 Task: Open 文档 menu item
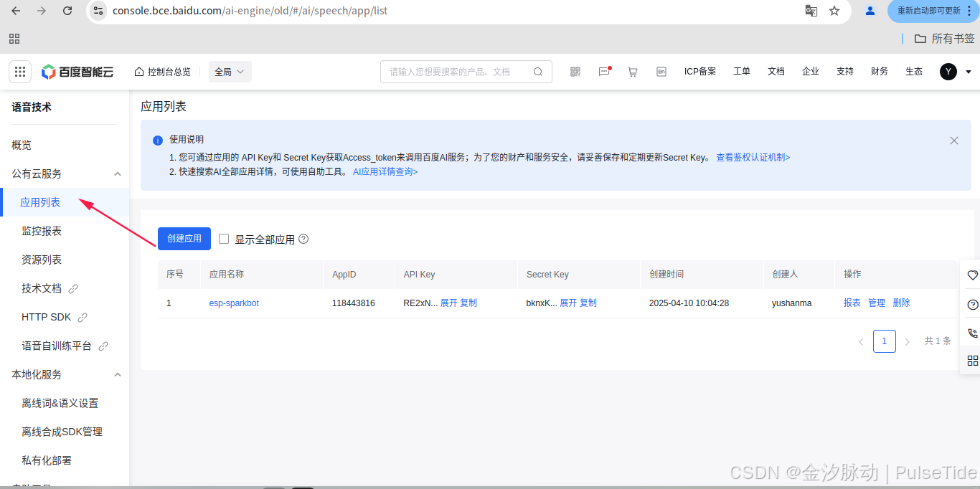pos(776,72)
